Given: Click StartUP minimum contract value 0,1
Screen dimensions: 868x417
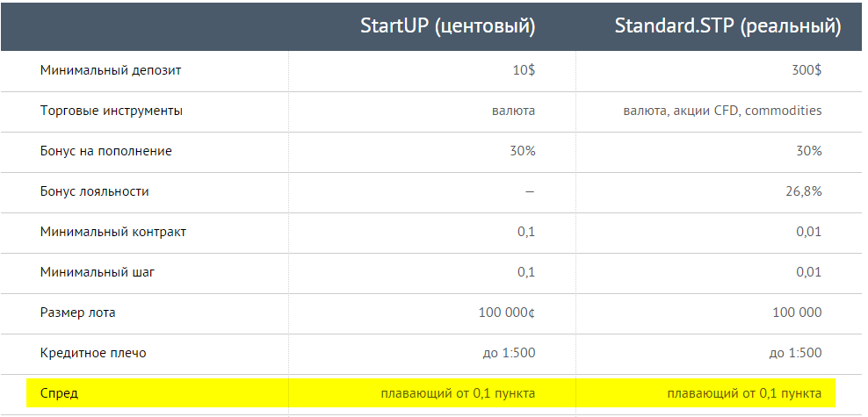Looking at the screenshot, I should coord(526,232).
